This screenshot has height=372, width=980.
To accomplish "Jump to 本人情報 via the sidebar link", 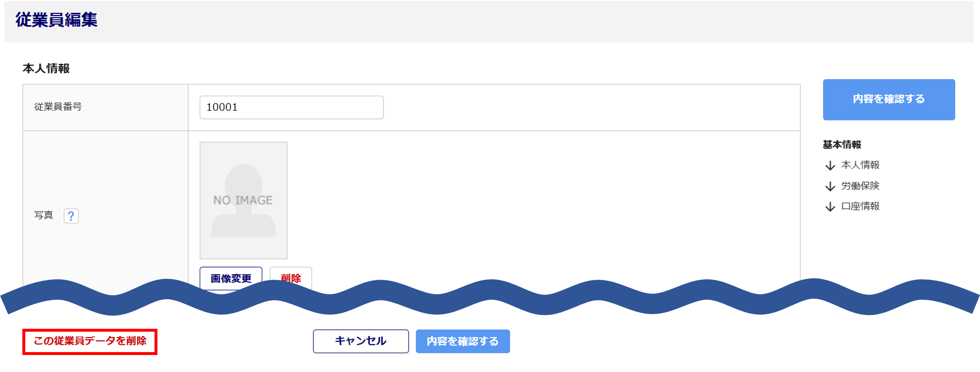I will 860,165.
